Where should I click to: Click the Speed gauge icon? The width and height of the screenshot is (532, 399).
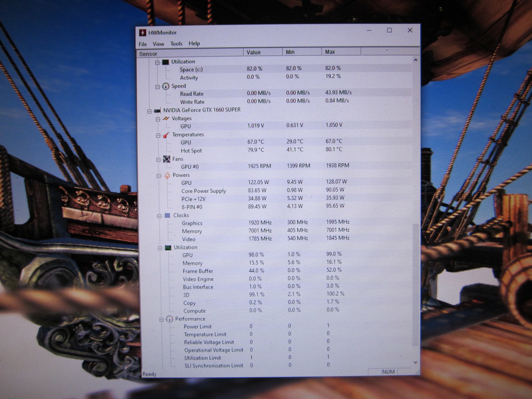pyautogui.click(x=165, y=86)
